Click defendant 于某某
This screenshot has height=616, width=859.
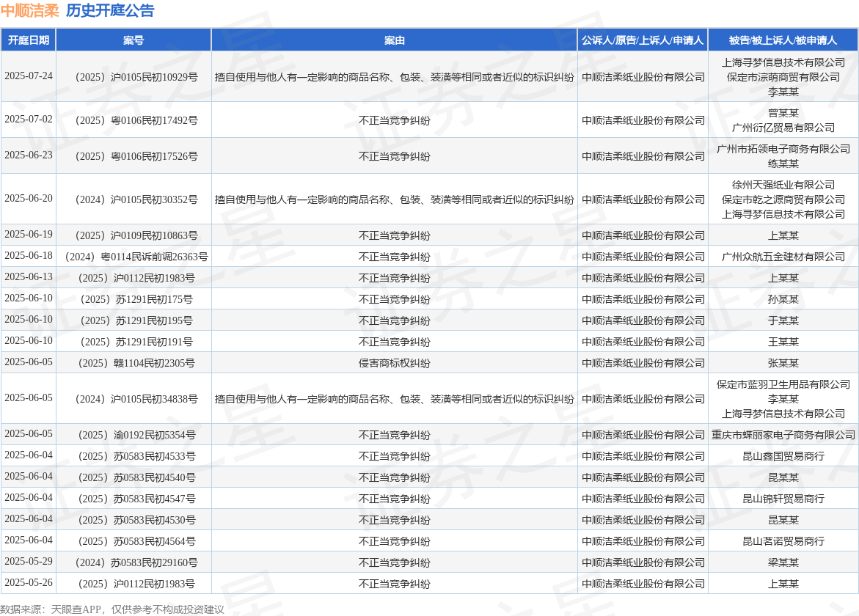click(x=783, y=321)
